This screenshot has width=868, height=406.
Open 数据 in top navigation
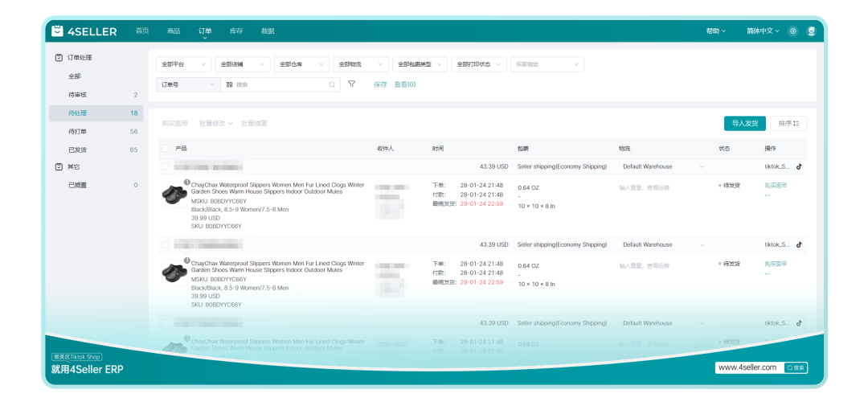268,31
